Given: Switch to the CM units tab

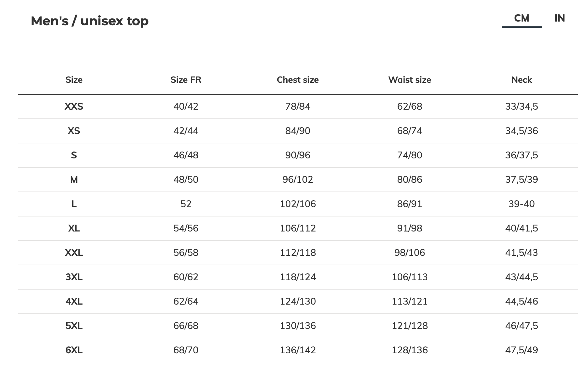Looking at the screenshot, I should tap(521, 18).
